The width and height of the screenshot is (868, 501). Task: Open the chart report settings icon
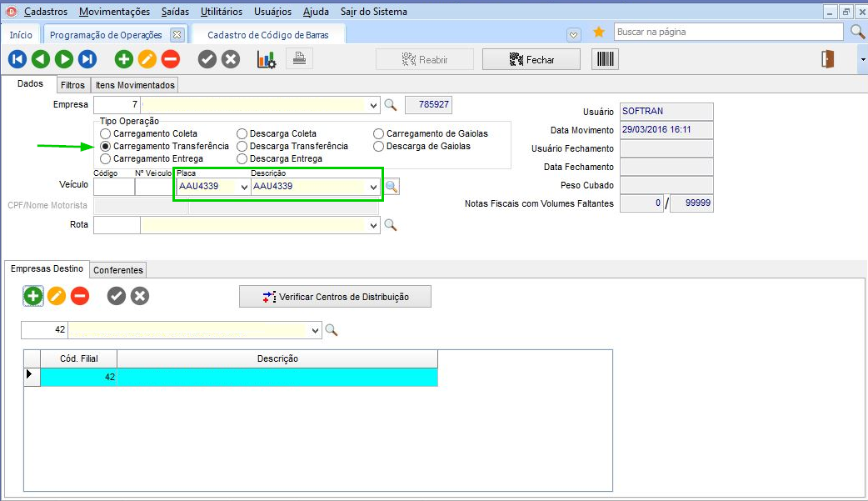tap(266, 59)
